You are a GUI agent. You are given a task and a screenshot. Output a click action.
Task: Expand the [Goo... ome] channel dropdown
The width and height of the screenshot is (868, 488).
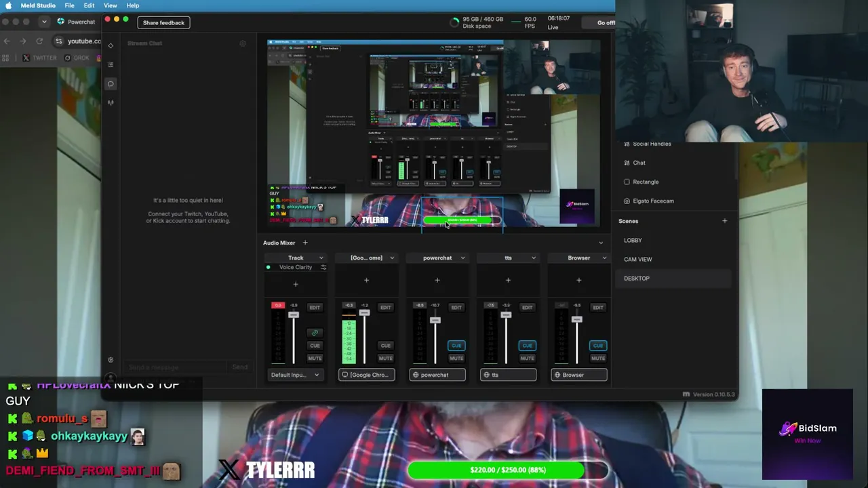click(392, 258)
